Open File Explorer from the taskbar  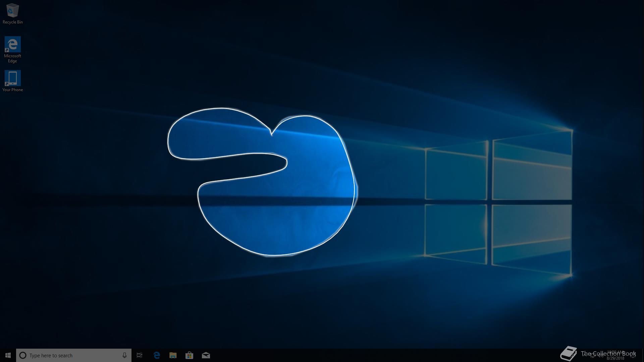(173, 355)
